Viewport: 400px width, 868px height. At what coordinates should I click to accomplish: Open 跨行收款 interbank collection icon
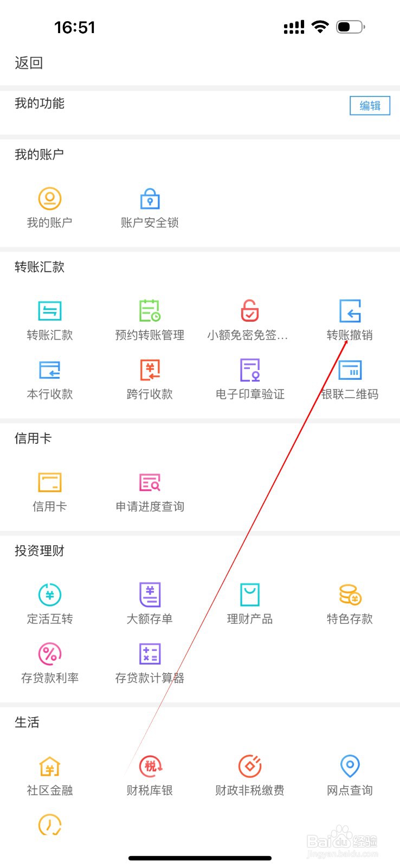click(x=150, y=369)
